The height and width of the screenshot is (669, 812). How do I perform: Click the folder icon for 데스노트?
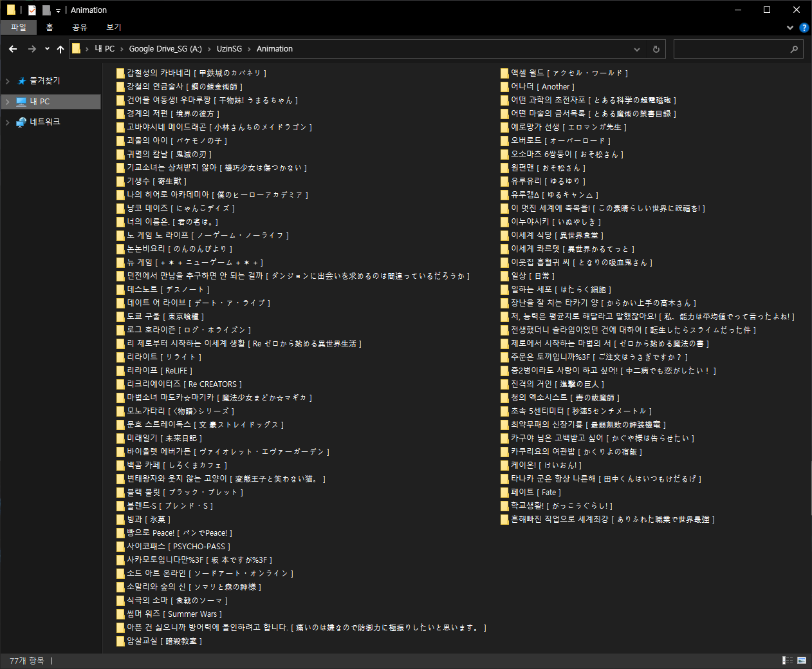pyautogui.click(x=120, y=290)
